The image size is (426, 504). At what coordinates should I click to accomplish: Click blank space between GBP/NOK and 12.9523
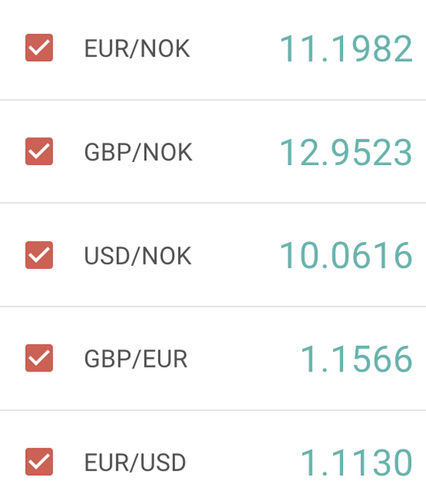point(236,152)
